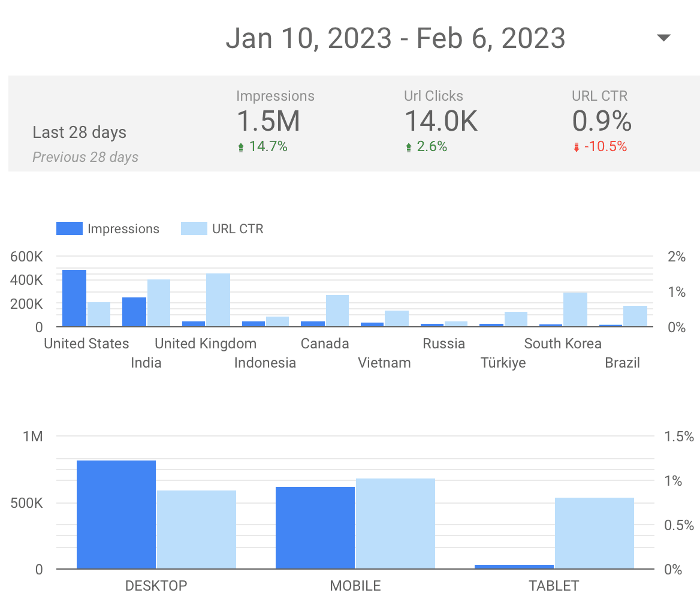
Task: Select the India impressions bar
Action: point(134,312)
